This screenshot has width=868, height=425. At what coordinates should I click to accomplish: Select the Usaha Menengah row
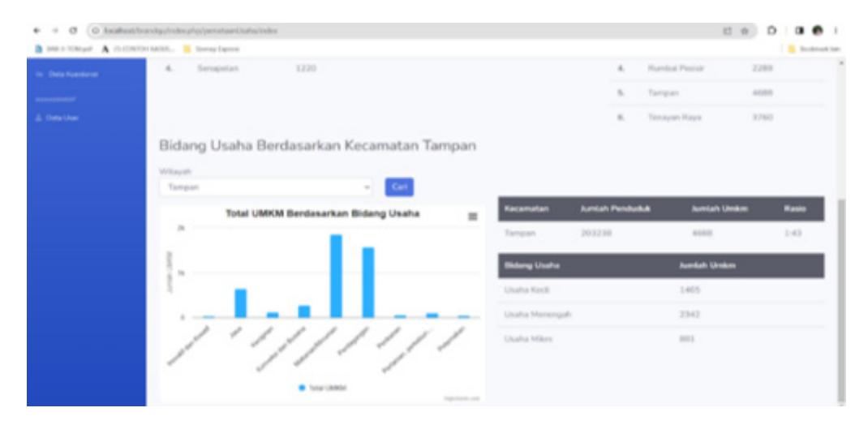coord(661,314)
